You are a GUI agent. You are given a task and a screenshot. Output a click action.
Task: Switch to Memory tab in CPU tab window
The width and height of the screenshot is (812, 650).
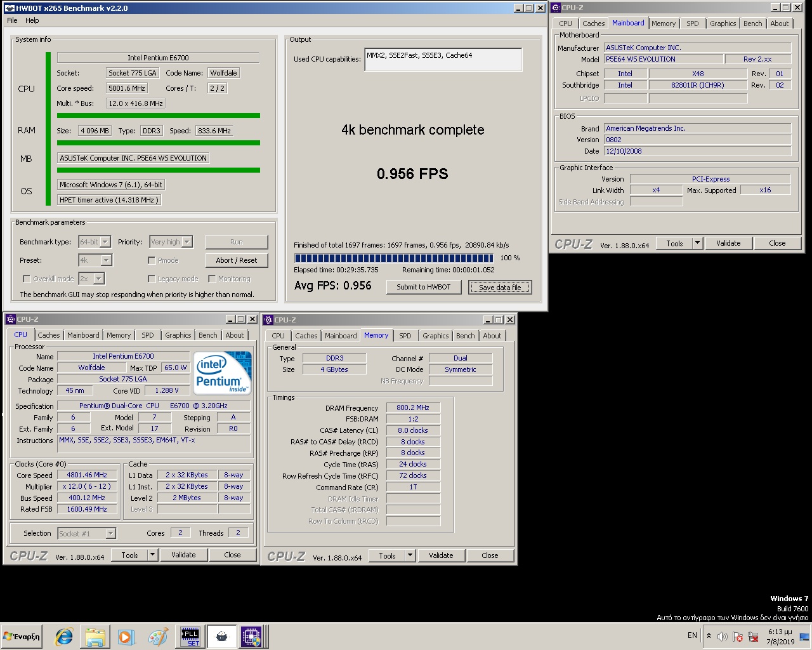(119, 335)
